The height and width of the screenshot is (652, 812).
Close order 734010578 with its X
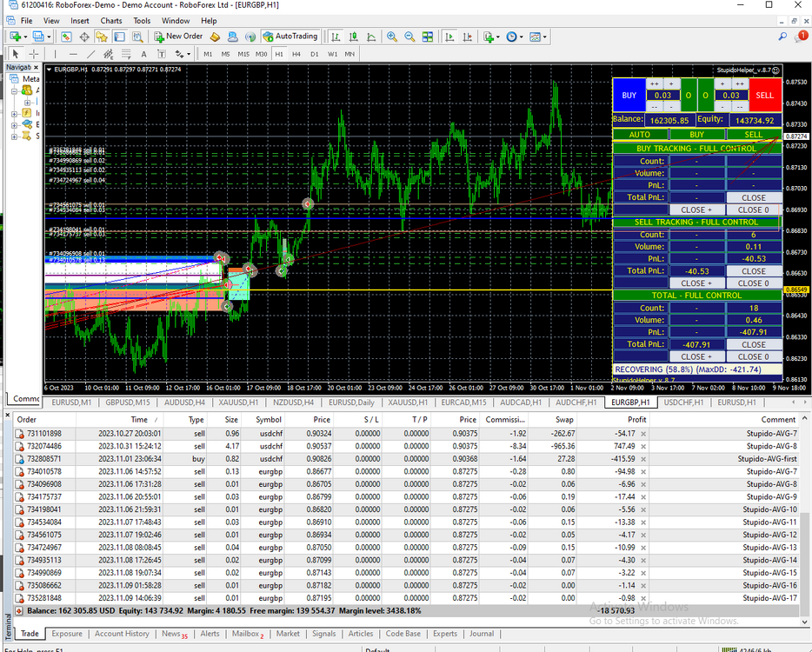(x=643, y=472)
